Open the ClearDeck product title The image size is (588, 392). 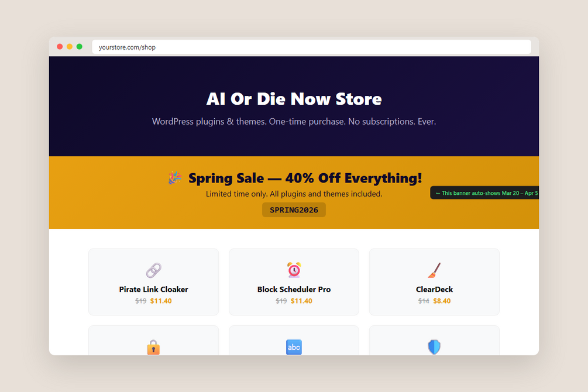[x=434, y=289]
